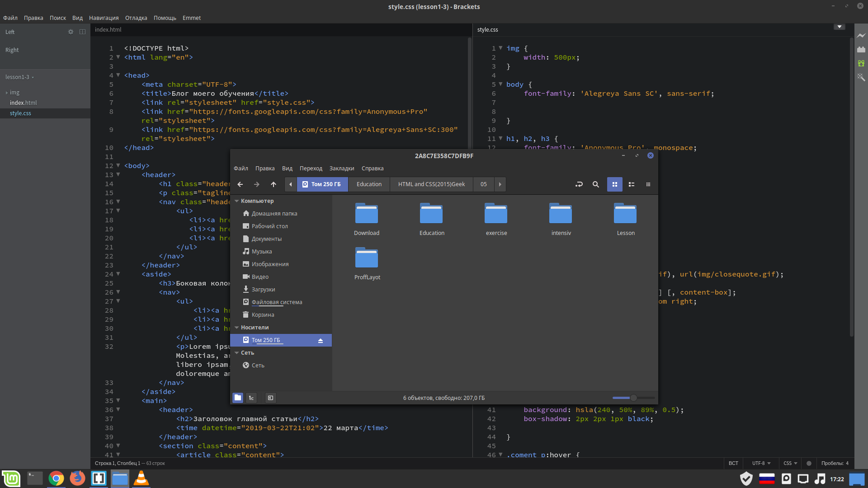Open Linux Mint menu
This screenshot has width=868, height=488.
pos(11,479)
